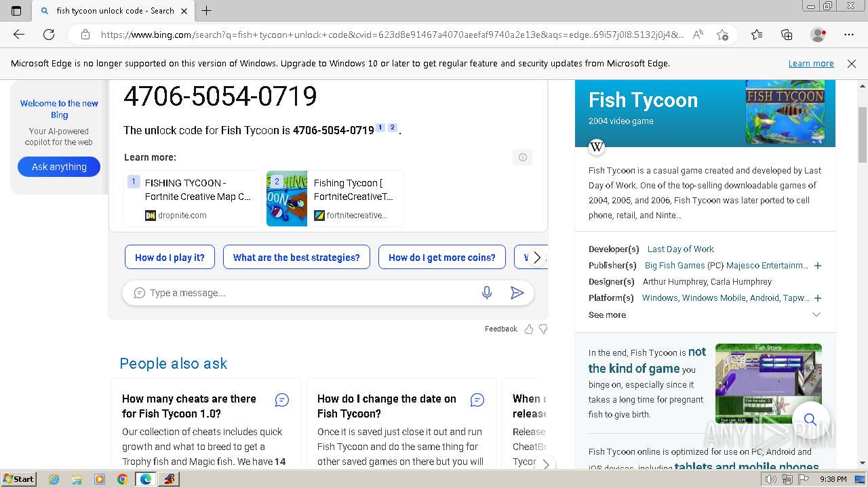Open a new browser tab

coord(207,11)
